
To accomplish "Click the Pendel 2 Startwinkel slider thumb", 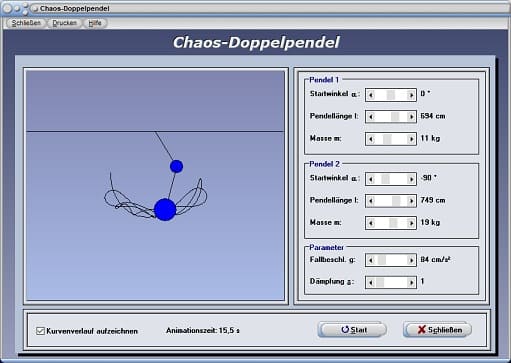I will click(x=385, y=179).
